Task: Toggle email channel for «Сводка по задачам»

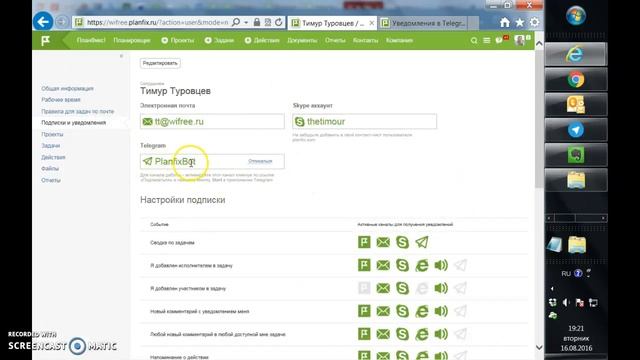Action: (x=383, y=242)
